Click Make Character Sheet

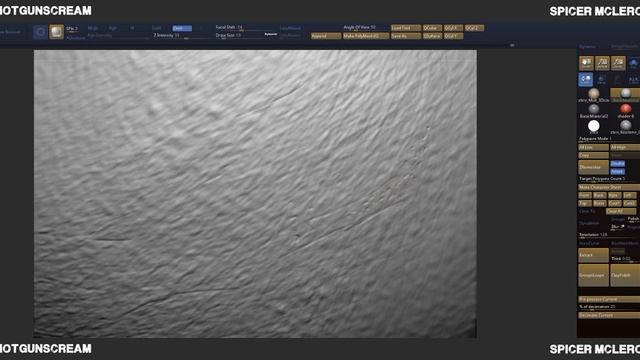coord(609,187)
